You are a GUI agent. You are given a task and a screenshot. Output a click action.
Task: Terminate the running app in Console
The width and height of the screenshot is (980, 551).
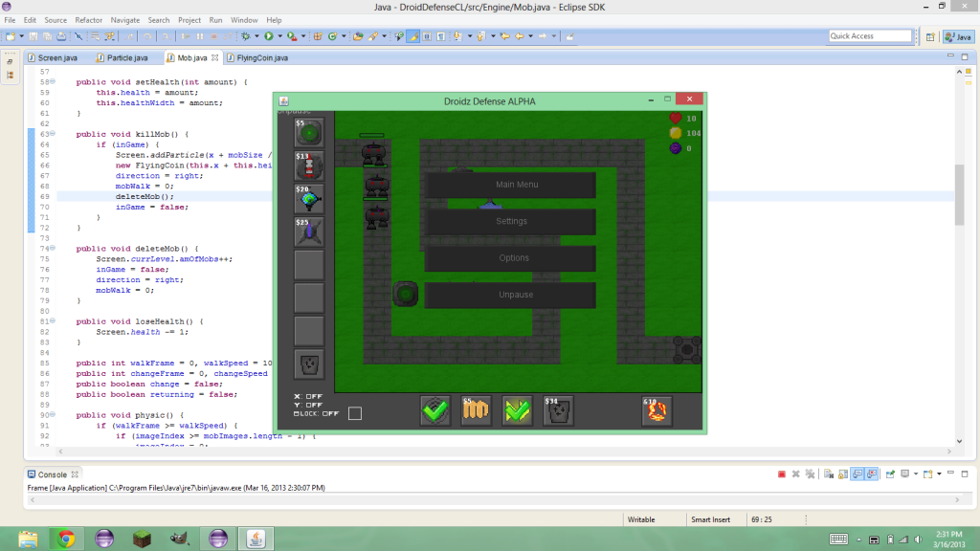781,474
